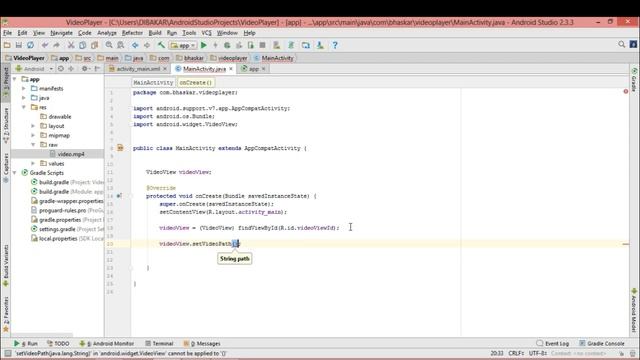Open the Gradle Console panel
This screenshot has height=360, width=640.
tap(602, 344)
